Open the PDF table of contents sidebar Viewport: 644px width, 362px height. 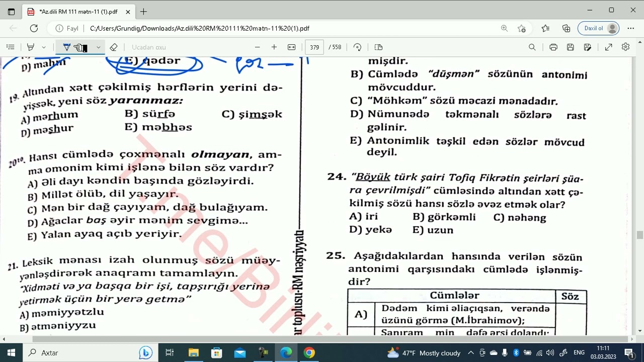point(10,47)
